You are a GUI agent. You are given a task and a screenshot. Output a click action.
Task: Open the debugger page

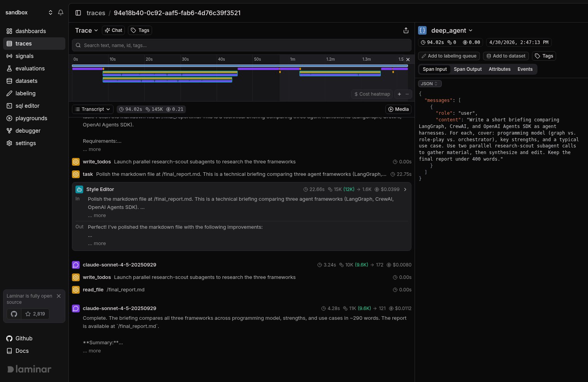point(34,131)
